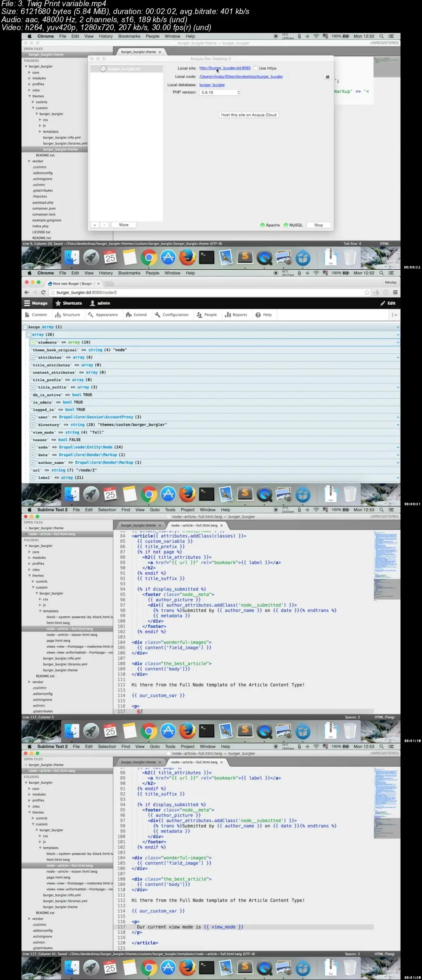Bookmark page with the address bar star
The width and height of the screenshot is (422, 980).
367,292
